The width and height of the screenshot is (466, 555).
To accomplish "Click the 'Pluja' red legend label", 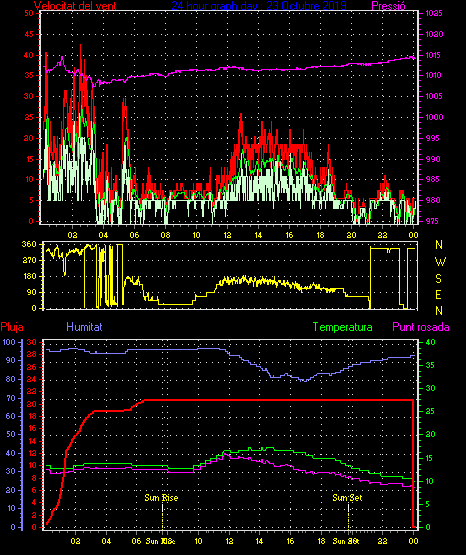I will coord(12,327).
